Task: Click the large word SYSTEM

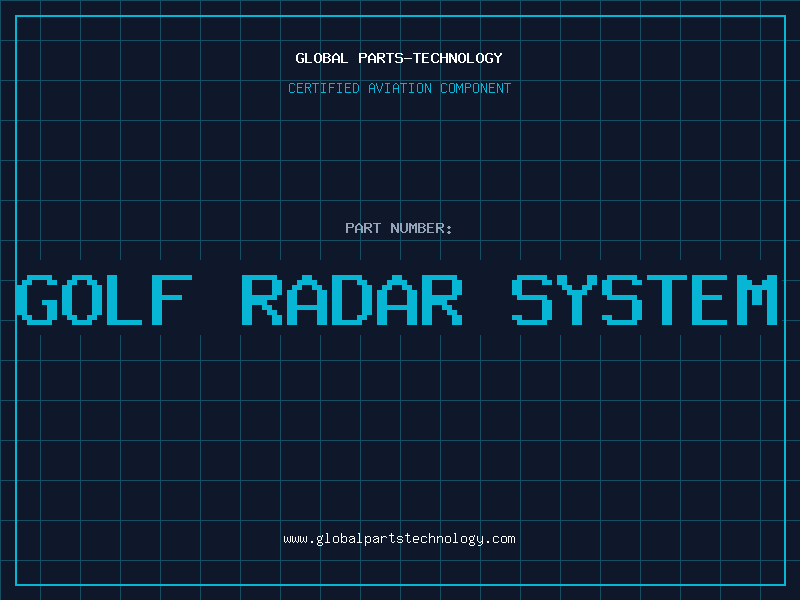Action: pos(645,300)
